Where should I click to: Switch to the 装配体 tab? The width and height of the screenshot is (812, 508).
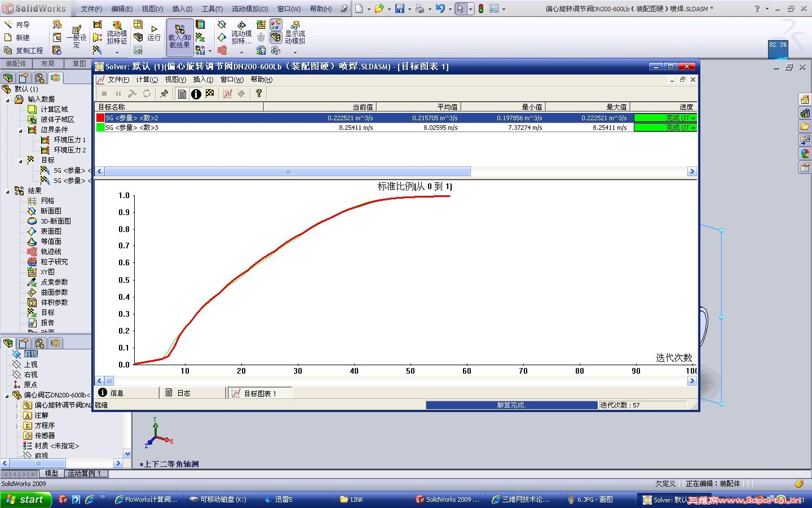[x=16, y=64]
